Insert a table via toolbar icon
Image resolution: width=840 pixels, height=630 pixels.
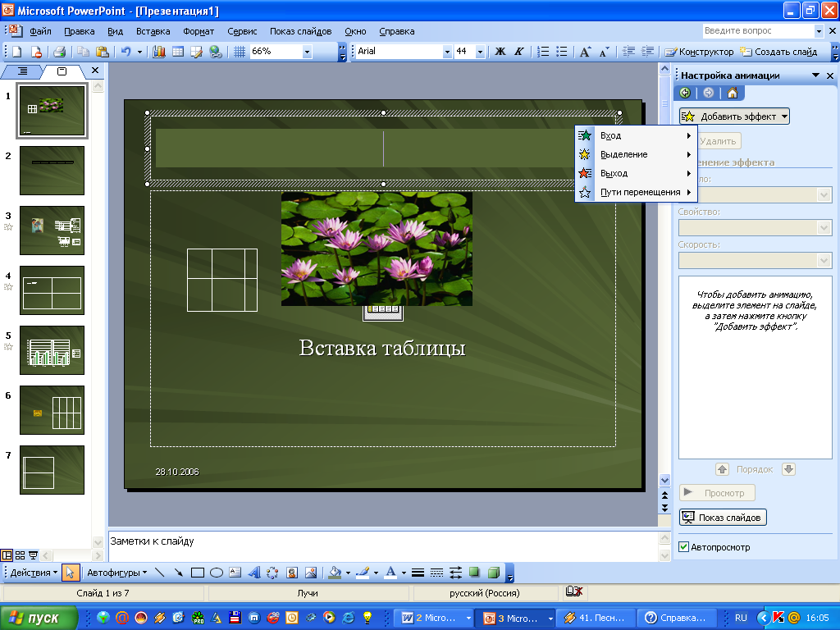click(177, 52)
